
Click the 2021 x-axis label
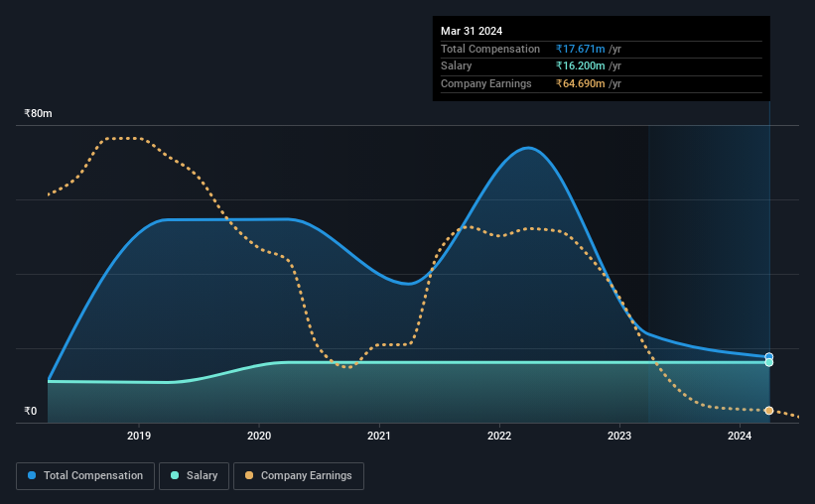pos(379,436)
